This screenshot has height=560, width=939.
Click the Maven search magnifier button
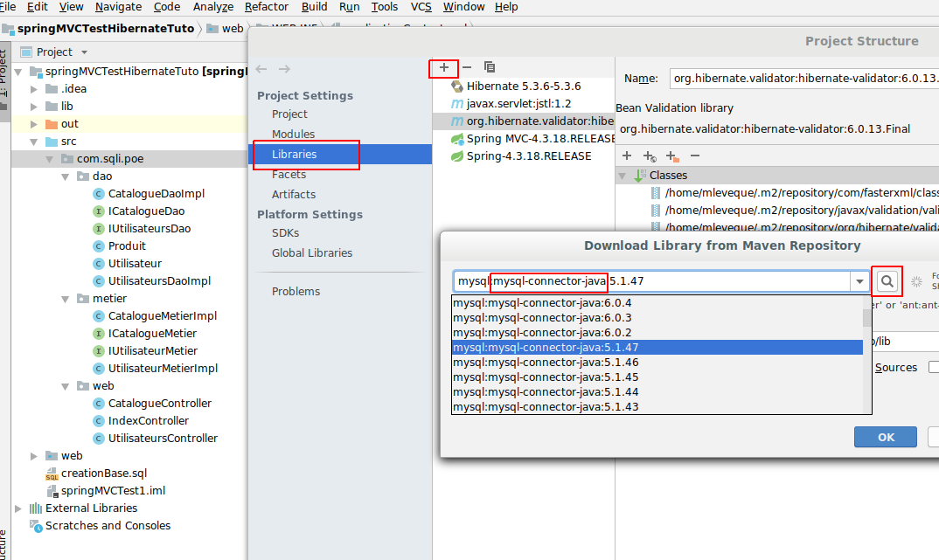click(887, 281)
